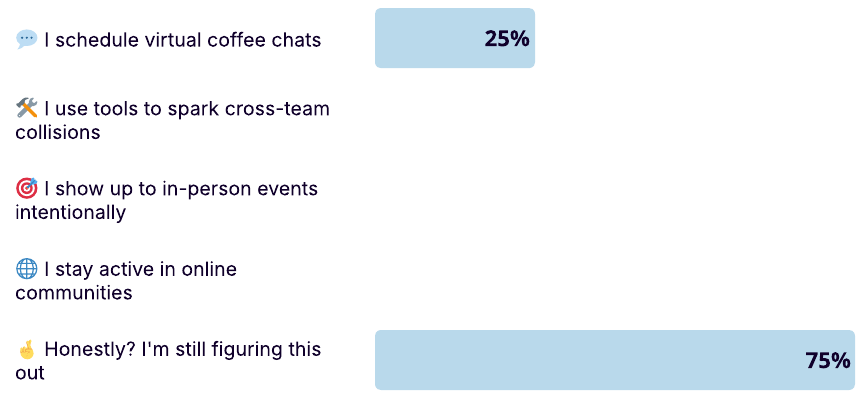Click the word "communities" in fourth option
The height and width of the screenshot is (401, 864).
click(x=74, y=292)
